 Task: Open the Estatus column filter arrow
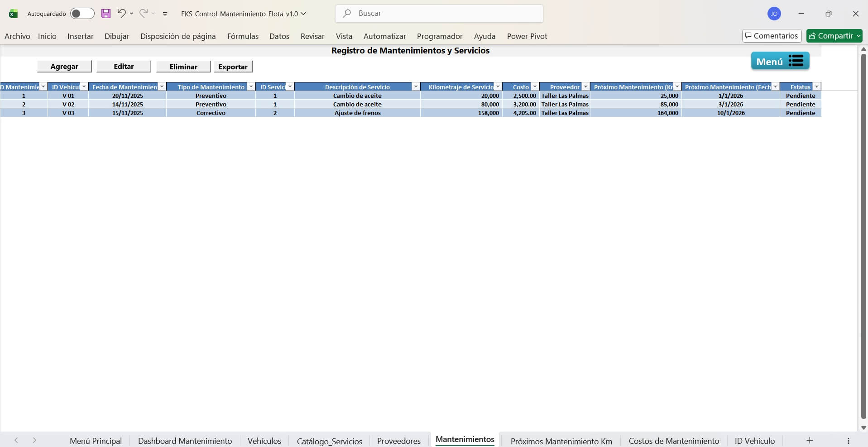point(816,87)
